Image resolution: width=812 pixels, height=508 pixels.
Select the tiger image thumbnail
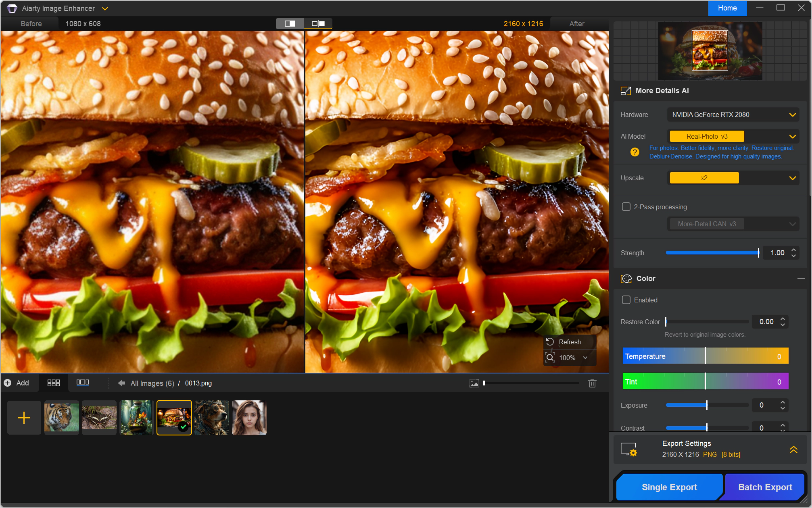(61, 417)
